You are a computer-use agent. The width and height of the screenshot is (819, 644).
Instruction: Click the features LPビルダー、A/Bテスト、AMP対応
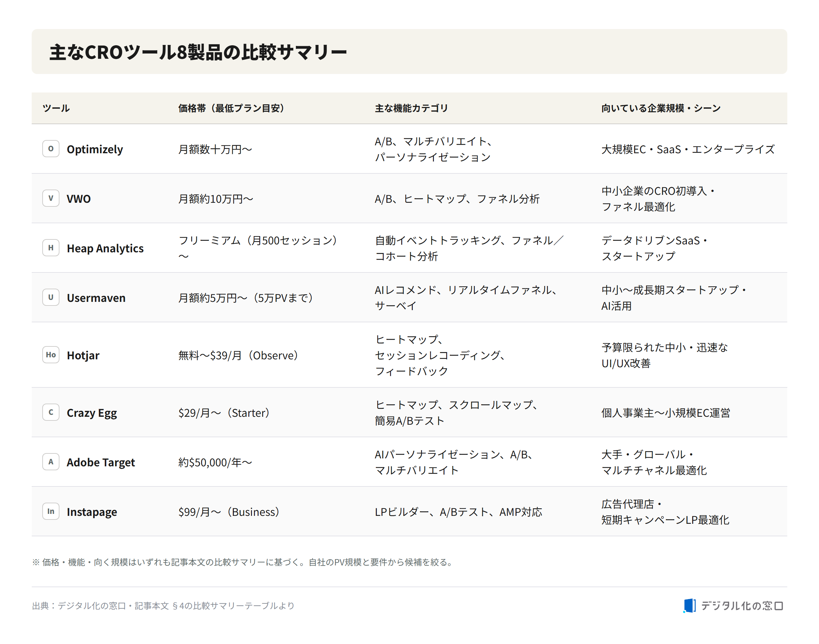pos(458,512)
